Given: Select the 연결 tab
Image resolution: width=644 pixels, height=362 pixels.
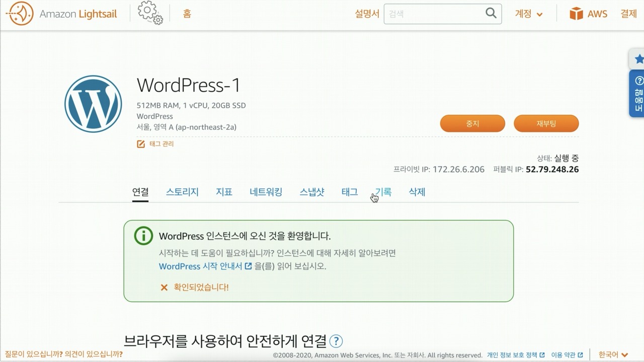Looking at the screenshot, I should (x=140, y=192).
